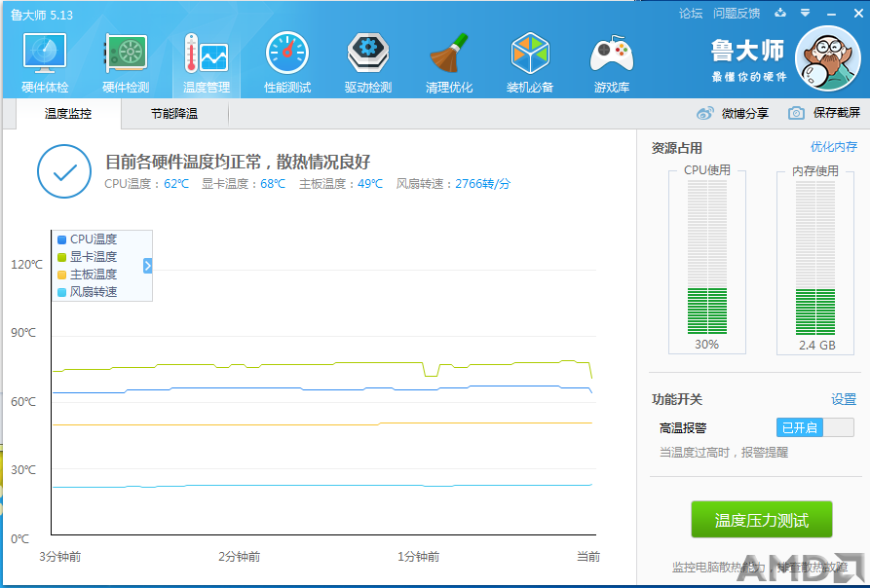Toggle the 高温报警 已开启 switch

pyautogui.click(x=814, y=427)
